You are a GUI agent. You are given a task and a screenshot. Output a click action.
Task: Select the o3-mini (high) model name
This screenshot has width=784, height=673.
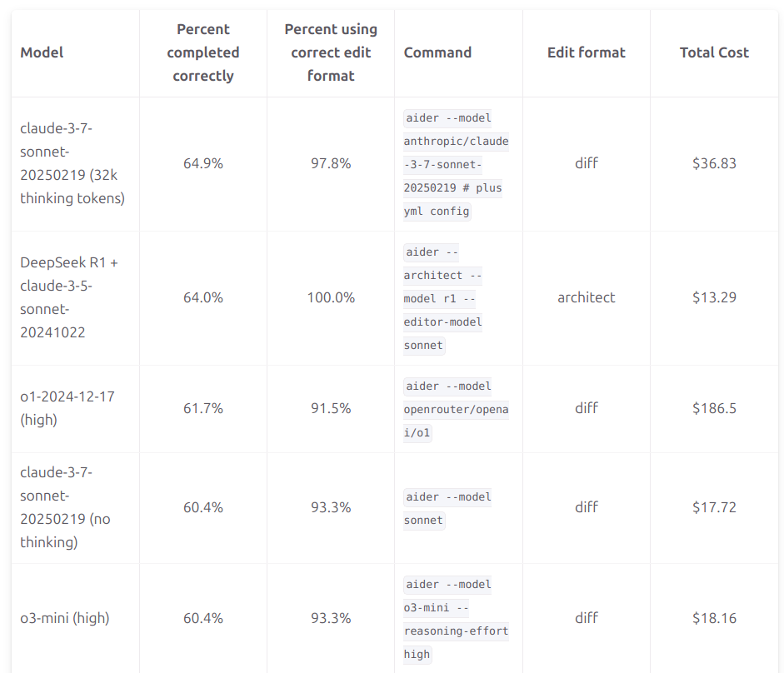[x=65, y=618]
